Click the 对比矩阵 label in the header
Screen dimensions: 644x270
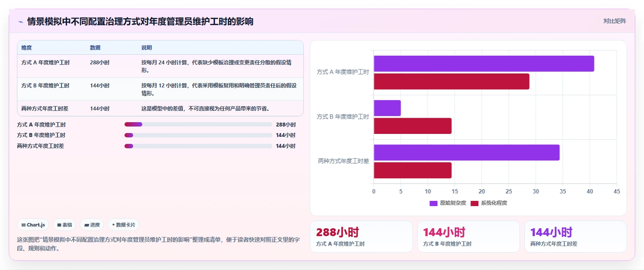[x=615, y=21]
